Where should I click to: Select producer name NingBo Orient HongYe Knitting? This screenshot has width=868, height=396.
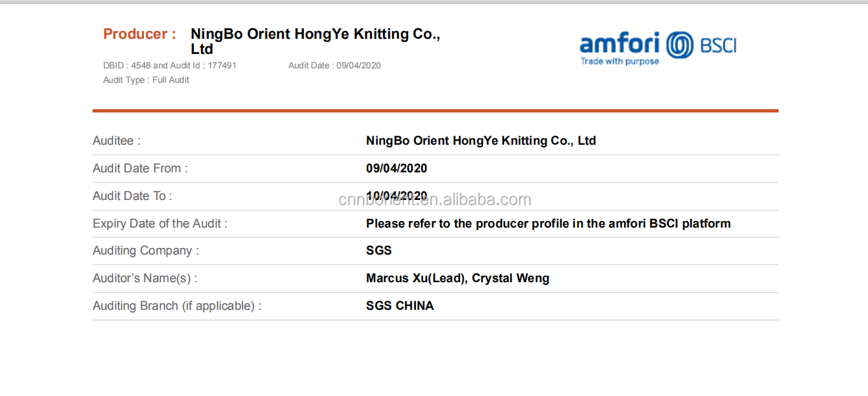[x=315, y=41]
